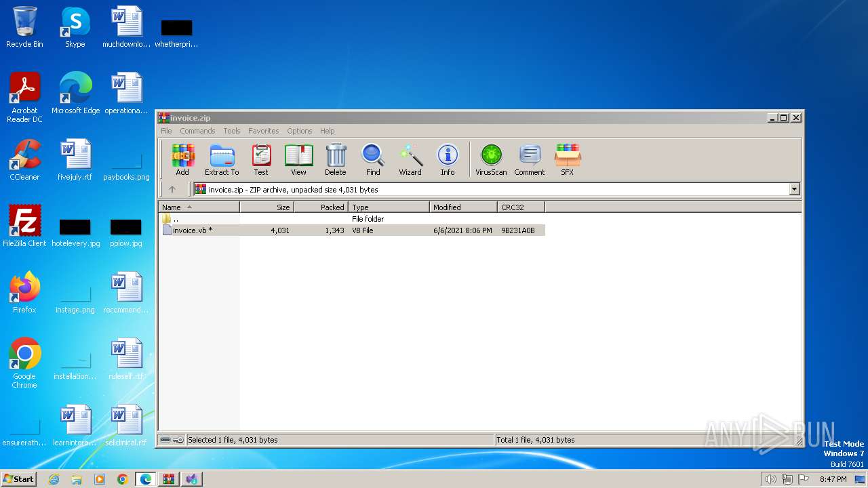Image resolution: width=868 pixels, height=488 pixels.
Task: Open Internet Explorer from taskbar
Action: pyautogui.click(x=54, y=479)
